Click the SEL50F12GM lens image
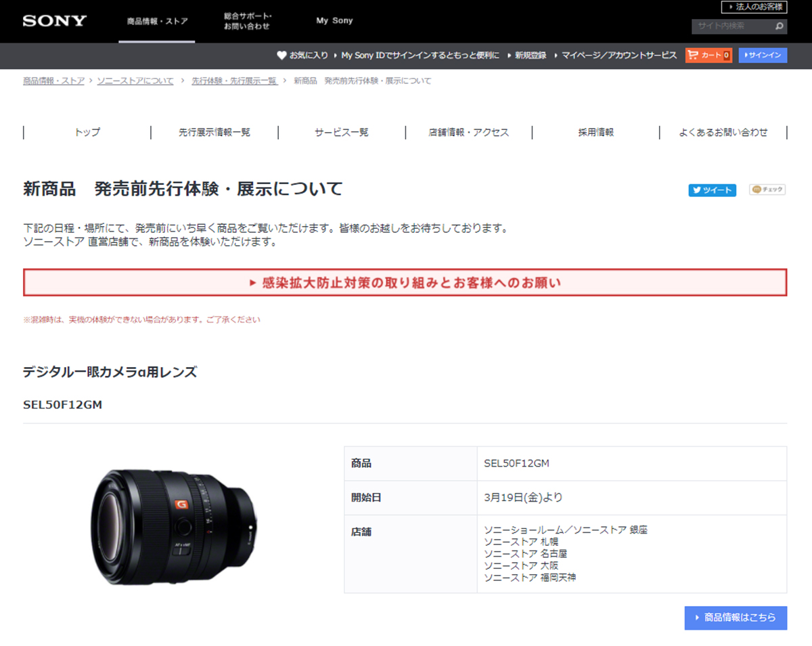The height and width of the screenshot is (646, 812). point(175,527)
